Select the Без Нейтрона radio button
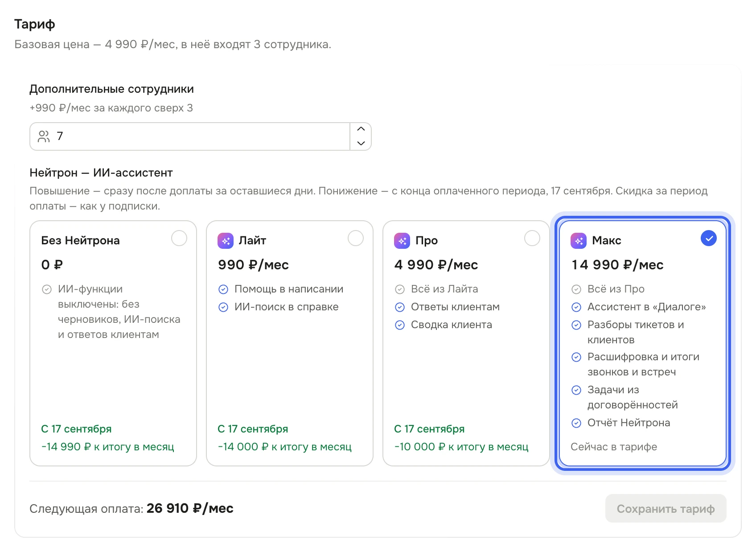The height and width of the screenshot is (552, 756). click(x=179, y=238)
